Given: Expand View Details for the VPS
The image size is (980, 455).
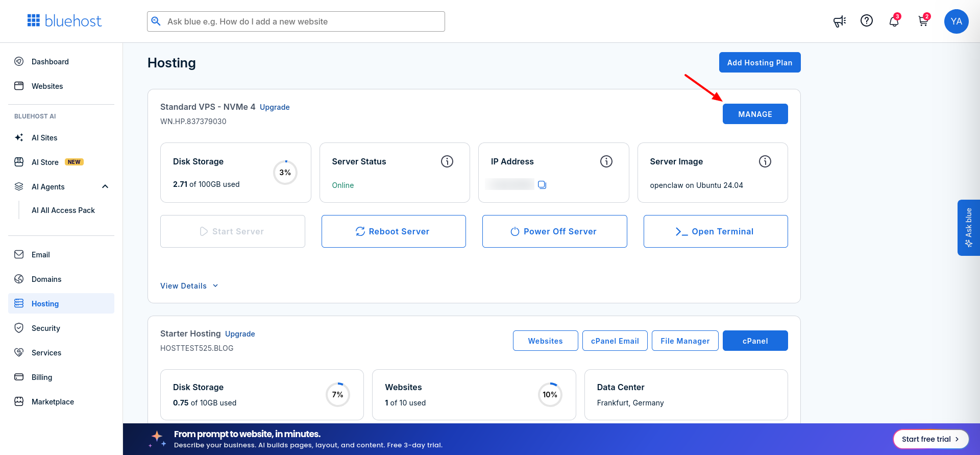Looking at the screenshot, I should click(x=189, y=286).
